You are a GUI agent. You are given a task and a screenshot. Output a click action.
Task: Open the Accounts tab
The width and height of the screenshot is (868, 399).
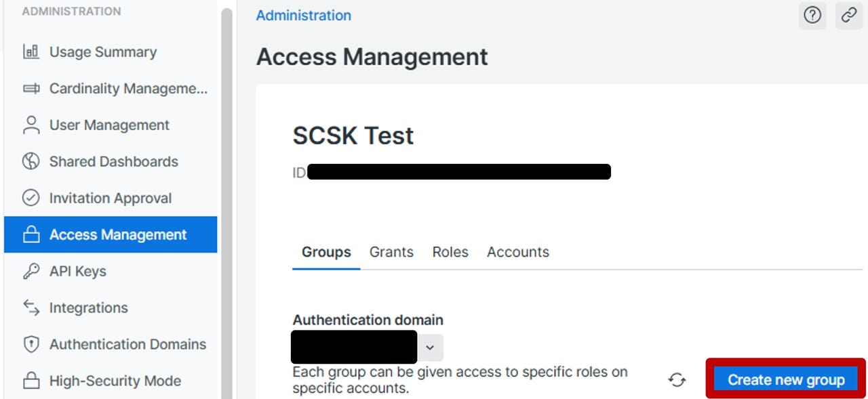click(518, 252)
